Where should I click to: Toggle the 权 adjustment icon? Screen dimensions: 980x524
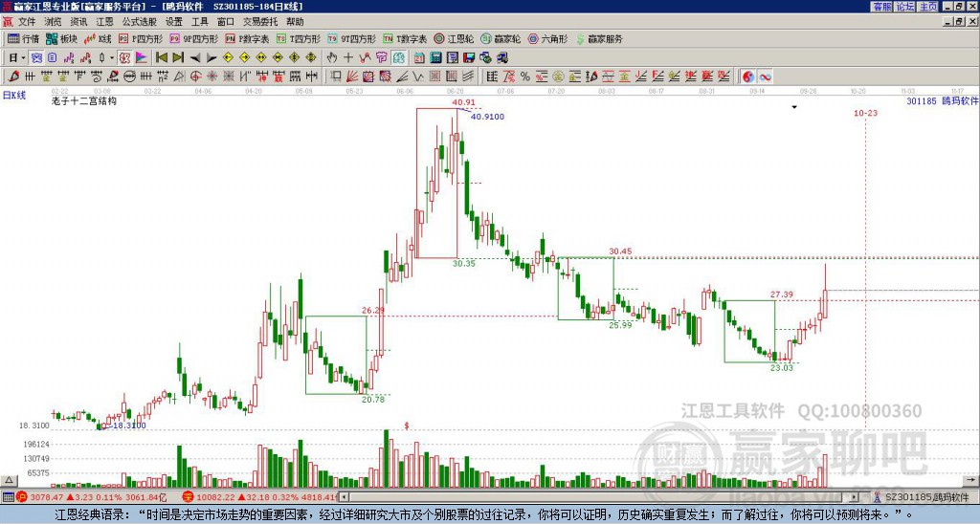124,58
